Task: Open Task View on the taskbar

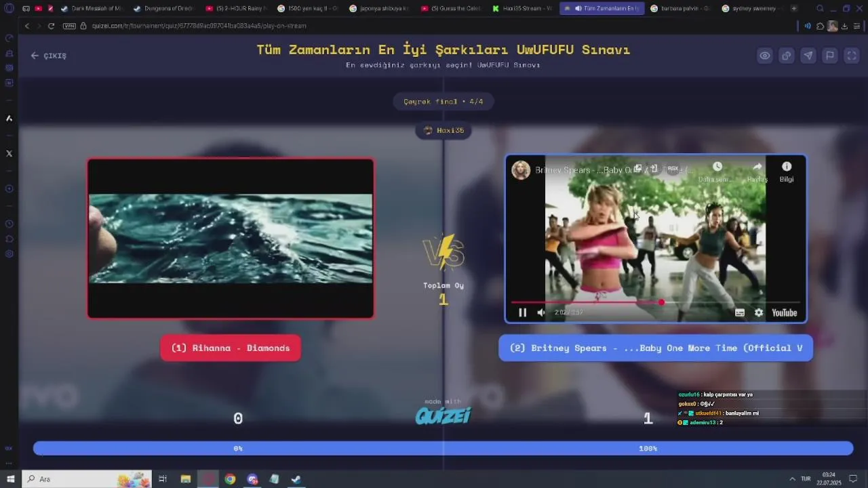Action: 163,479
